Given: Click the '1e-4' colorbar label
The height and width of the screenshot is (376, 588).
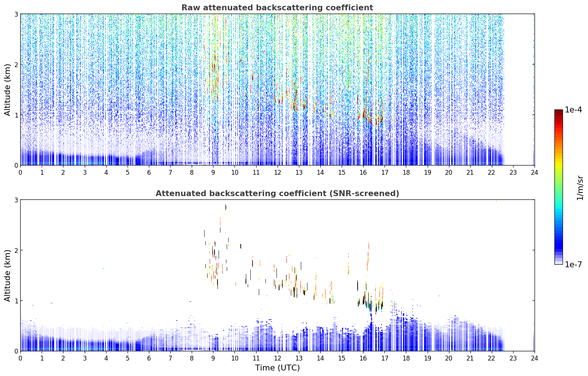Looking at the screenshot, I should click(x=573, y=110).
